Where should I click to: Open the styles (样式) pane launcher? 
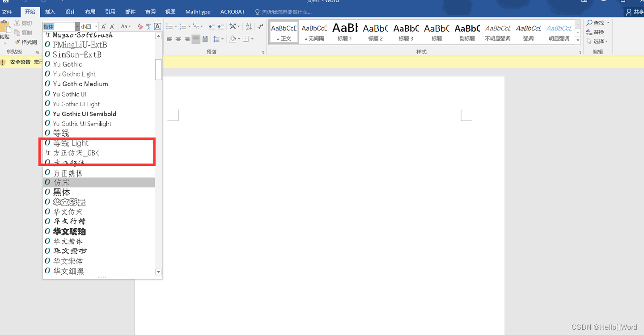pos(580,52)
